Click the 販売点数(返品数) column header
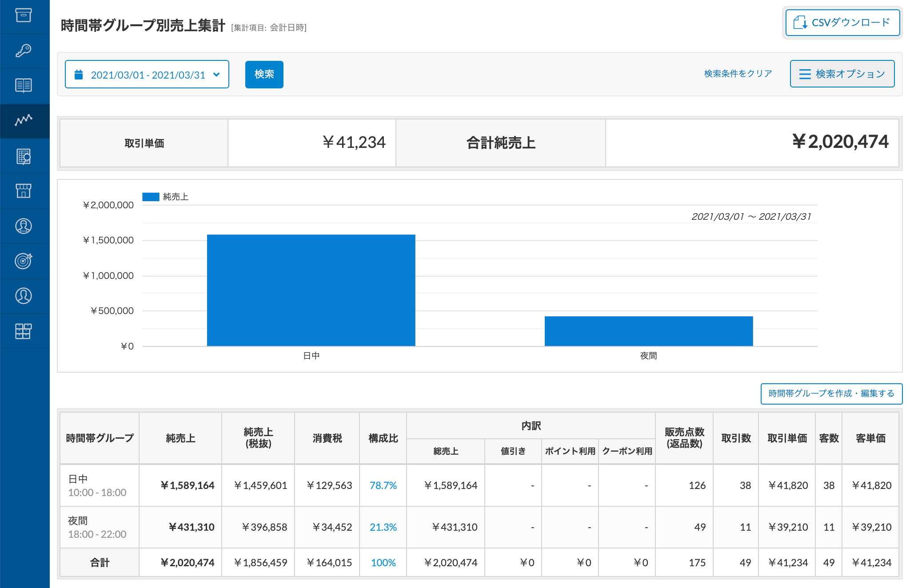The image size is (910, 588). 684,438
